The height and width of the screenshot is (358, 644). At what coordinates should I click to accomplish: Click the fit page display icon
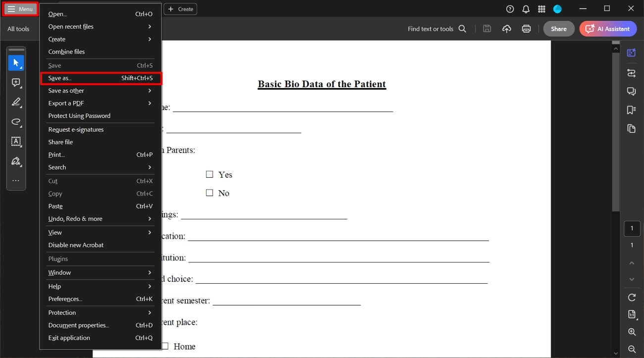click(632, 314)
